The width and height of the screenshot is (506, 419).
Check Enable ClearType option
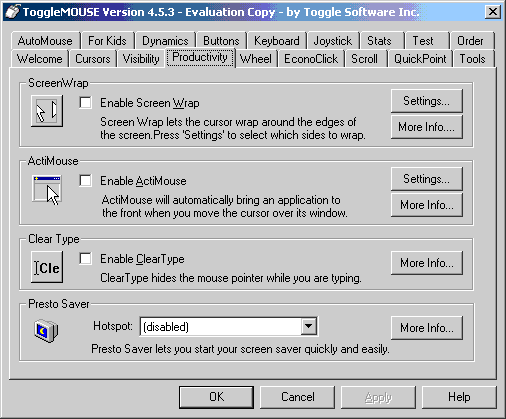[86, 259]
